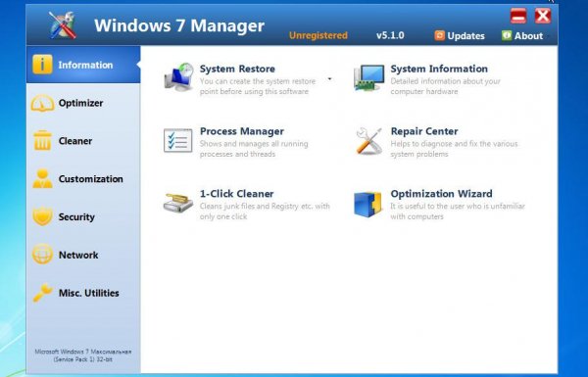Image resolution: width=588 pixels, height=377 pixels.
Task: Click the Process Manager checklist icon
Action: [178, 141]
